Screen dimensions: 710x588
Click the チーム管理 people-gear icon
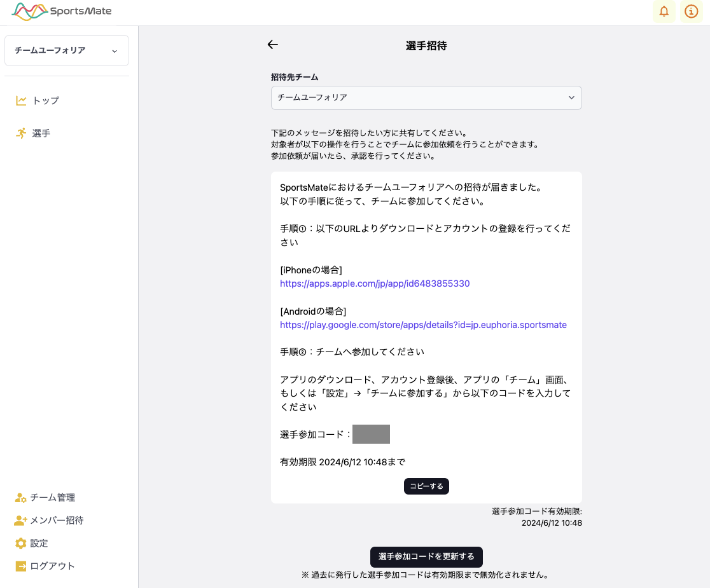coord(20,498)
